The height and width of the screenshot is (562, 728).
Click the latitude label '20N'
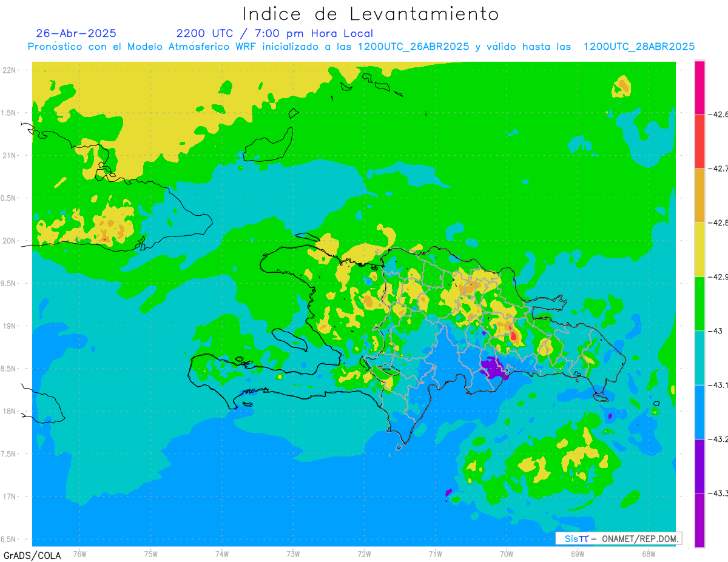coord(10,241)
